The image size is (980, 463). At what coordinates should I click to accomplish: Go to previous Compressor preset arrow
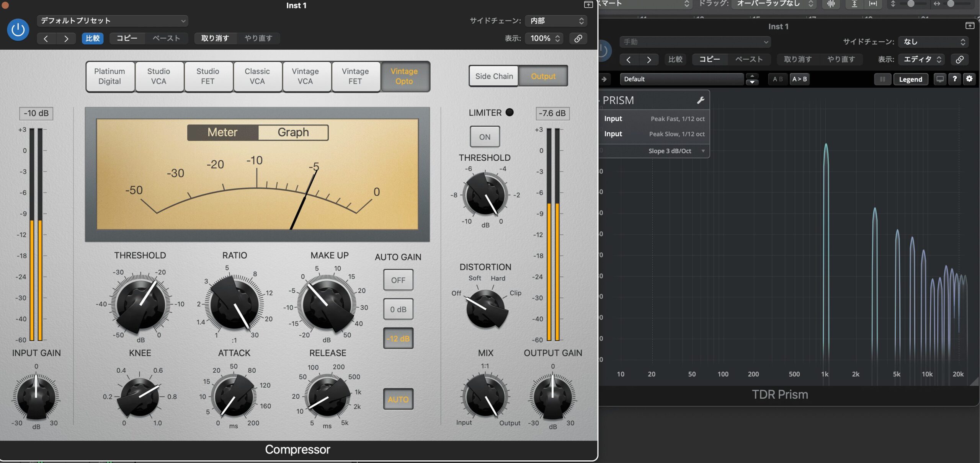[x=46, y=38]
